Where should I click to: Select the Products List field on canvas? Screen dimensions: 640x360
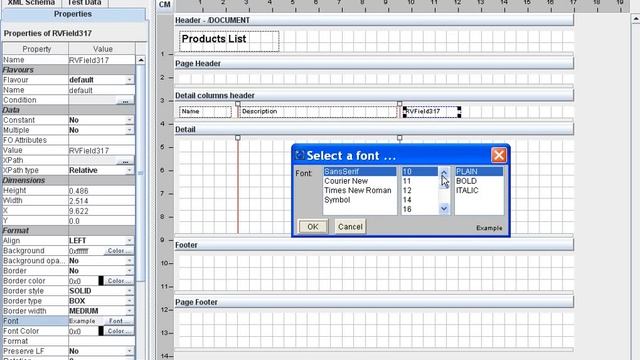[229, 41]
